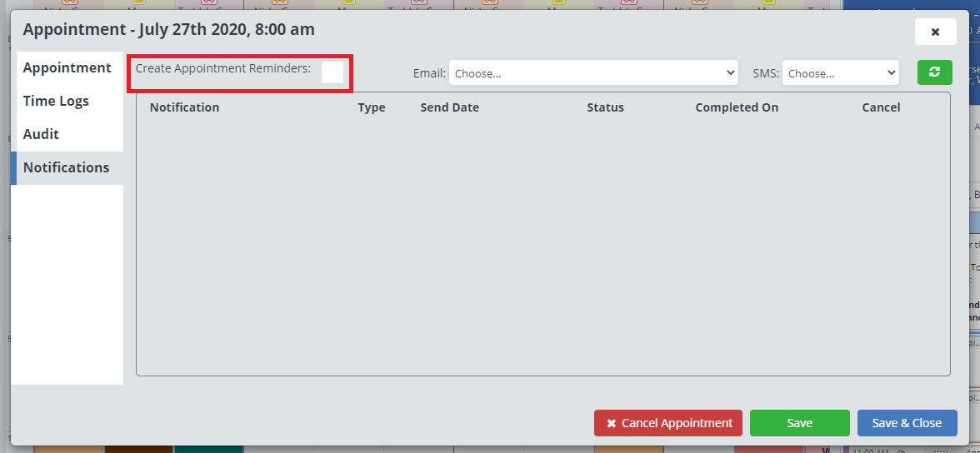Click the dialog title showing July 27th 2020
Viewport: 980px width, 453px height.
tap(168, 29)
